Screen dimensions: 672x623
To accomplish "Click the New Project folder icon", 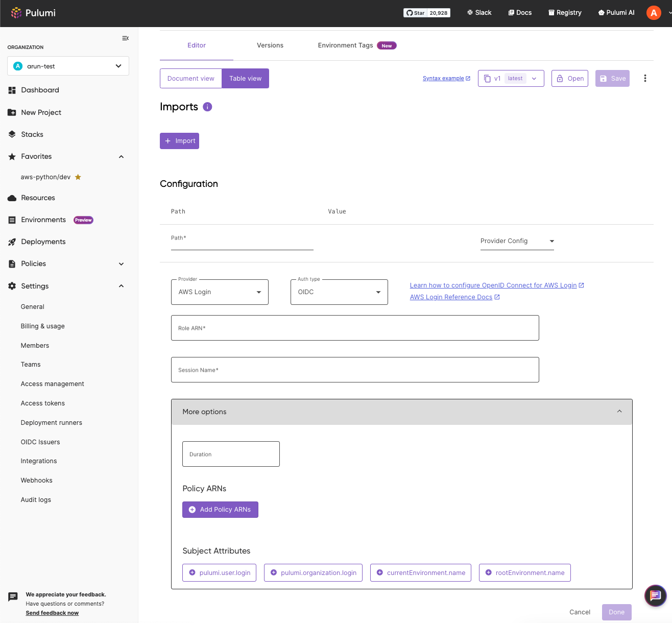I will pyautogui.click(x=12, y=112).
